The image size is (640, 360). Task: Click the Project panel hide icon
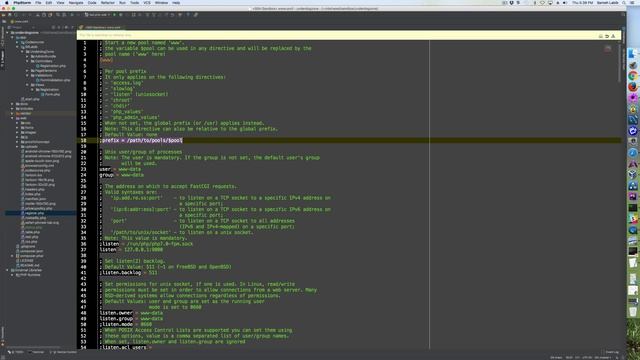73,27
